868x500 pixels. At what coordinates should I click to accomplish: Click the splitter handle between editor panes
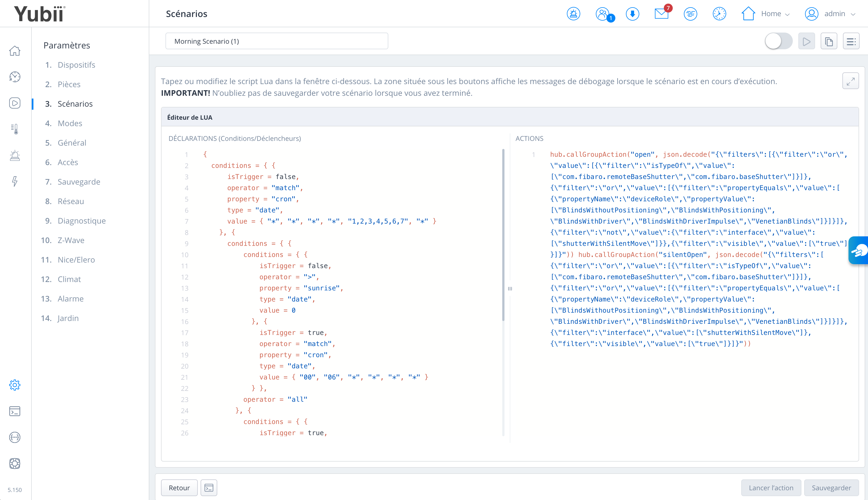pos(510,289)
